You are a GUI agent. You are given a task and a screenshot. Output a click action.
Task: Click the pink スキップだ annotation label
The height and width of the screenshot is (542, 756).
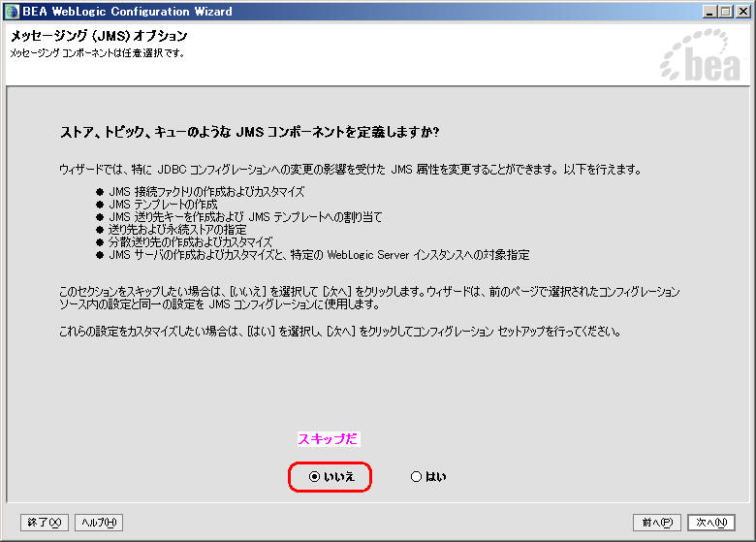[327, 439]
